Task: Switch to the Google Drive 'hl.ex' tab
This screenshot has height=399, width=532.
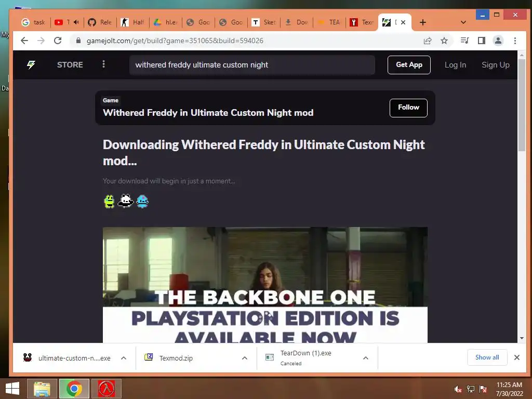Action: pos(166,22)
